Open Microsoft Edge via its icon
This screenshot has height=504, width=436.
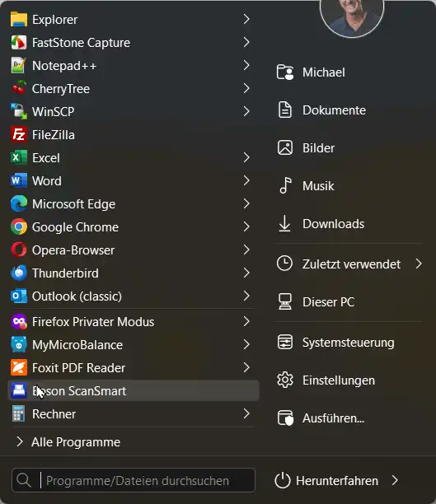(19, 203)
